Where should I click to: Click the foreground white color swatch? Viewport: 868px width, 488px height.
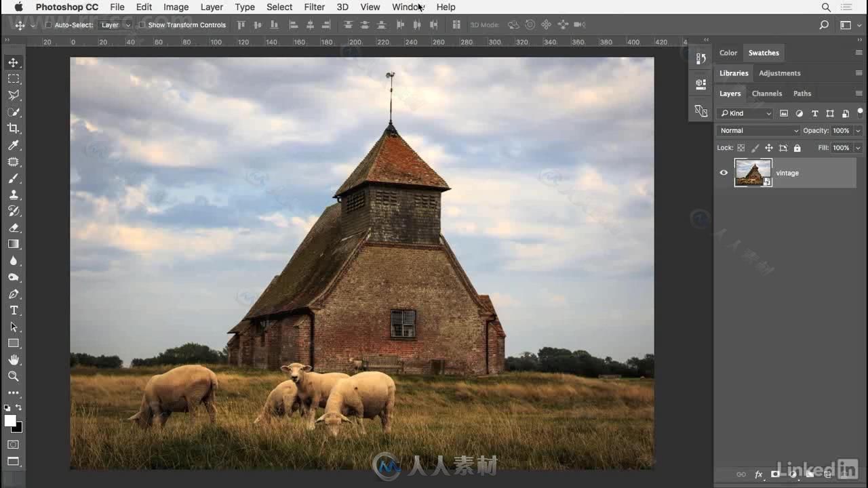(x=9, y=420)
